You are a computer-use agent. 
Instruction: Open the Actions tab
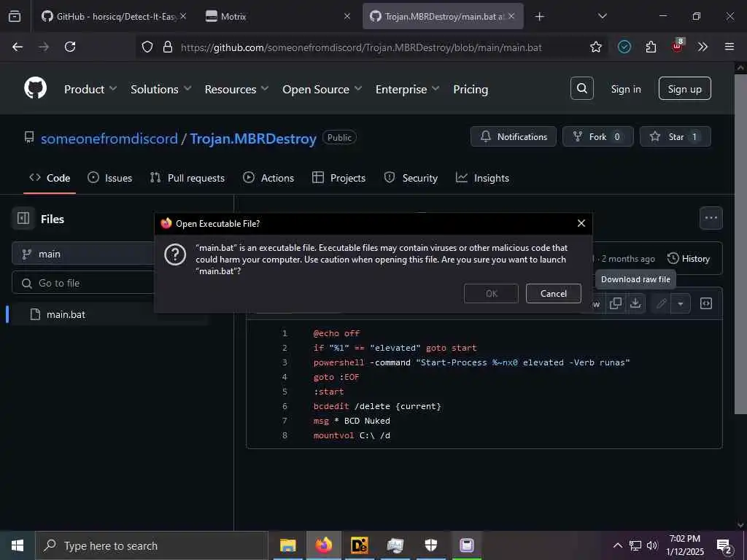tap(268, 178)
